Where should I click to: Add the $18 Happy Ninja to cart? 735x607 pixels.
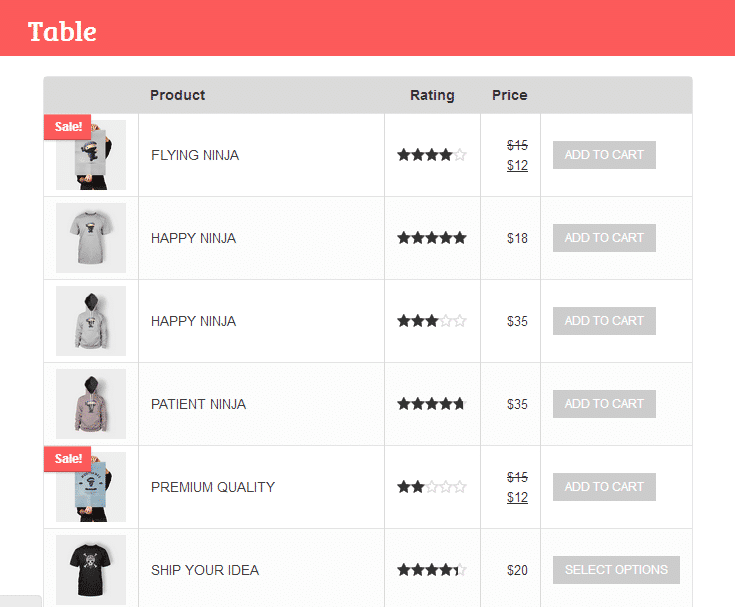(604, 238)
